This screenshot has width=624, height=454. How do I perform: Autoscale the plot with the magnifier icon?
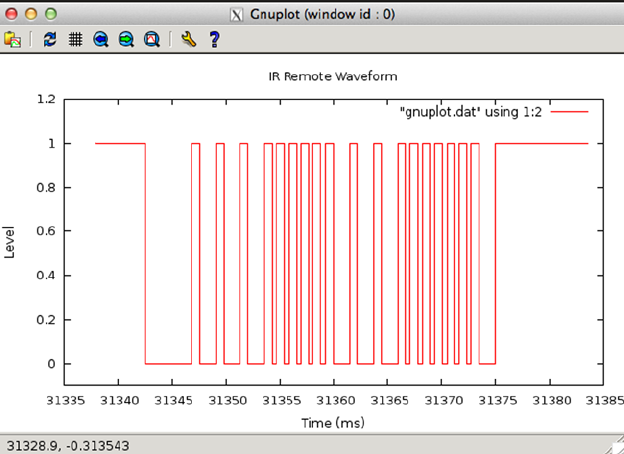coord(152,39)
